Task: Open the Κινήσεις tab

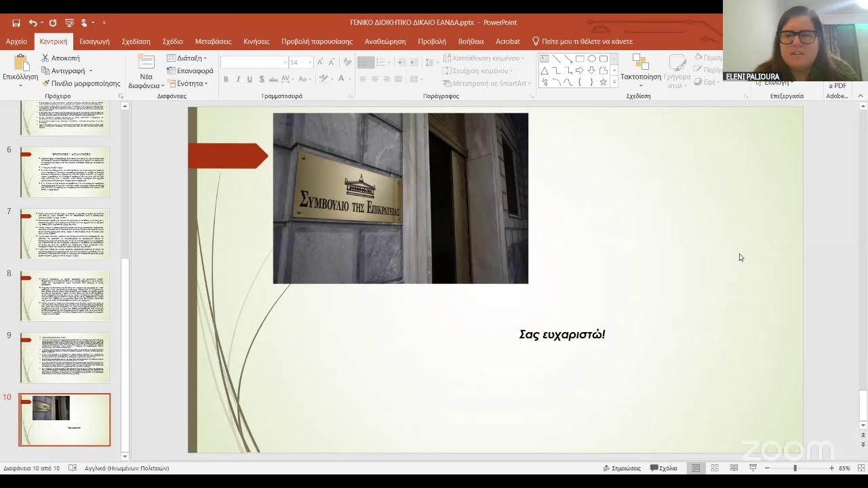Action: [x=256, y=41]
